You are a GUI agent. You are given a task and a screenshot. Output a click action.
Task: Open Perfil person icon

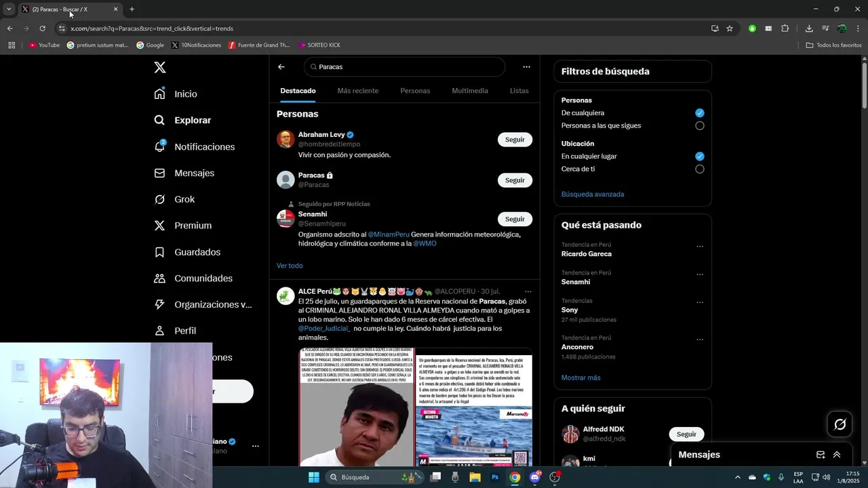160,331
